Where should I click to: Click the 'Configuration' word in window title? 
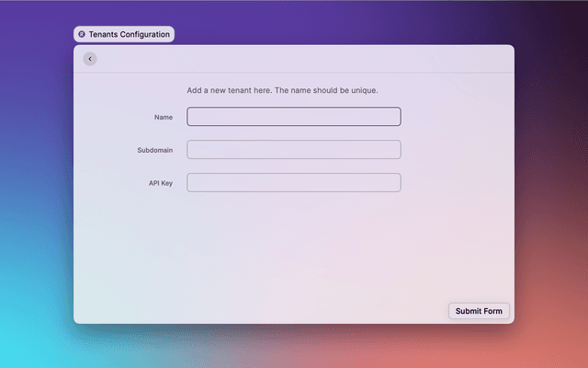[145, 34]
